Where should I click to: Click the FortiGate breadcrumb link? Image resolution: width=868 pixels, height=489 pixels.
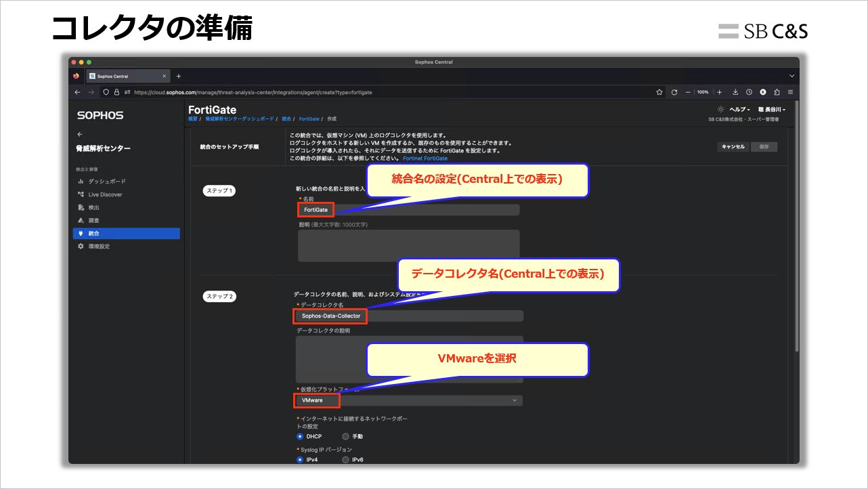309,119
